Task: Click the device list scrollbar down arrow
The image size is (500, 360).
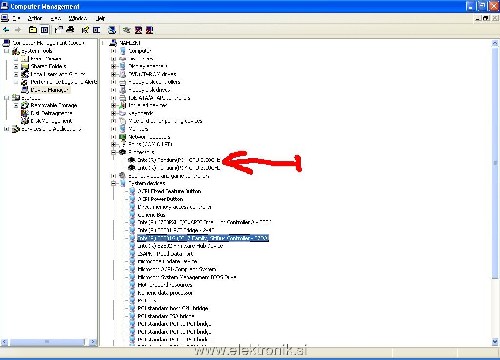Action: pyautogui.click(x=495, y=342)
